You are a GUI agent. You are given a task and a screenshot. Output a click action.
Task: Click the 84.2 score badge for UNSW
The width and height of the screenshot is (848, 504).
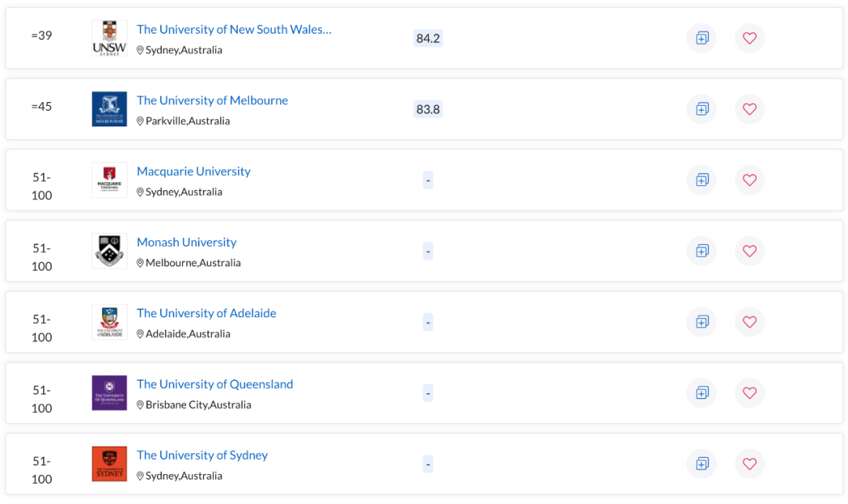pos(428,38)
